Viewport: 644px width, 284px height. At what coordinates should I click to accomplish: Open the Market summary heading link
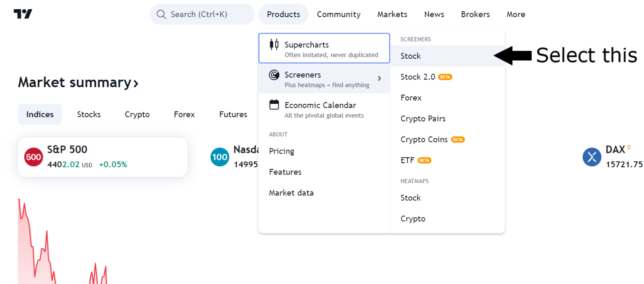coord(78,83)
